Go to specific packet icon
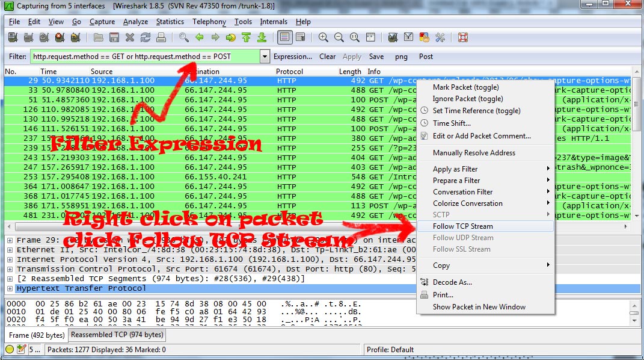This screenshot has height=360, width=644. pyautogui.click(x=231, y=38)
